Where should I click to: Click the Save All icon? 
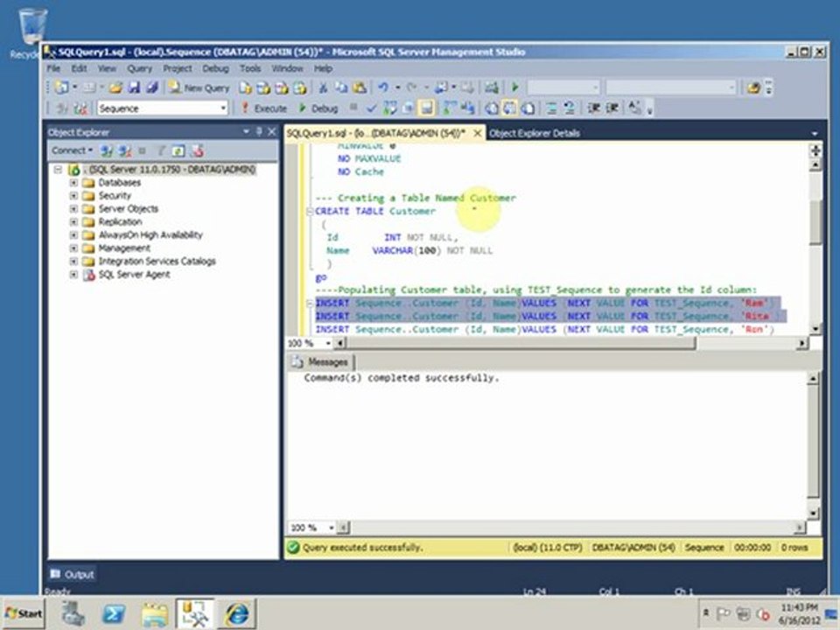pos(152,87)
